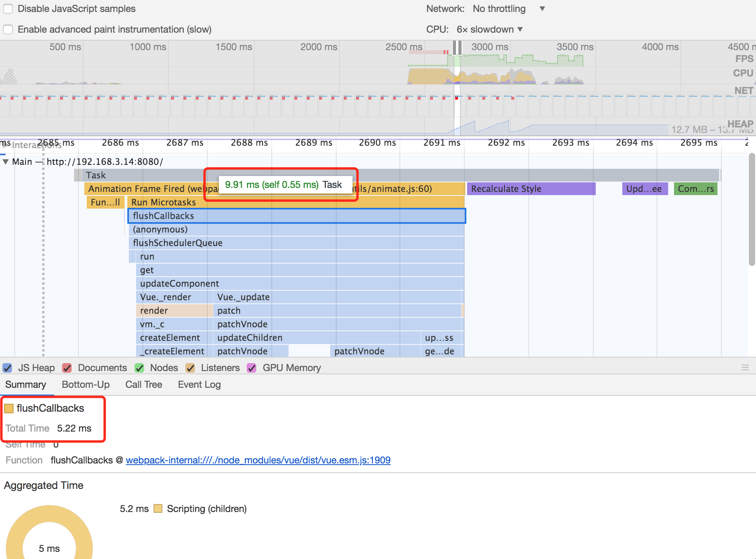756x559 pixels.
Task: Toggle the GPU Memory checkbox
Action: [x=251, y=368]
